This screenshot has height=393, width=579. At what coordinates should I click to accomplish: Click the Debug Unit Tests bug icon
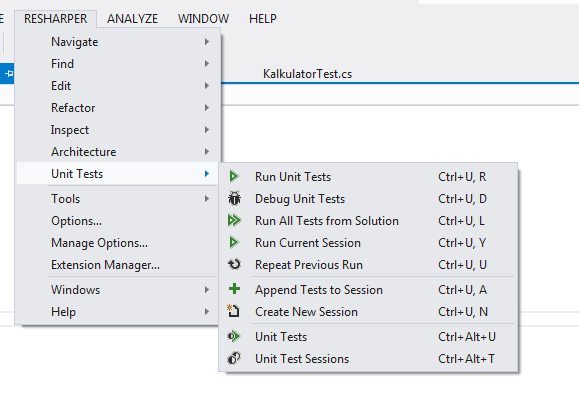tap(234, 199)
